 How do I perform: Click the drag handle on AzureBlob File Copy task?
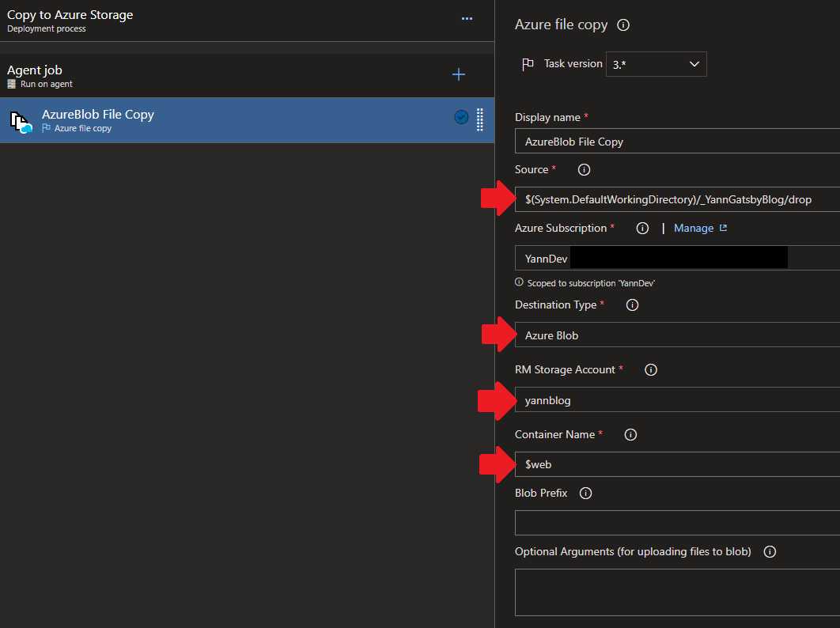pos(479,119)
